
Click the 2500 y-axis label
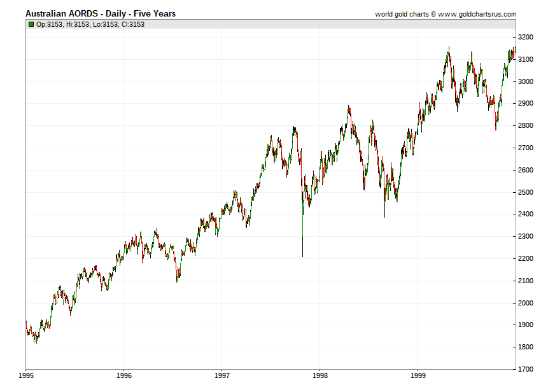[526, 192]
